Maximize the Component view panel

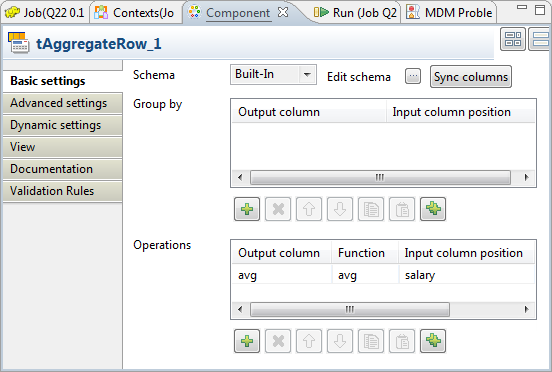(x=540, y=10)
